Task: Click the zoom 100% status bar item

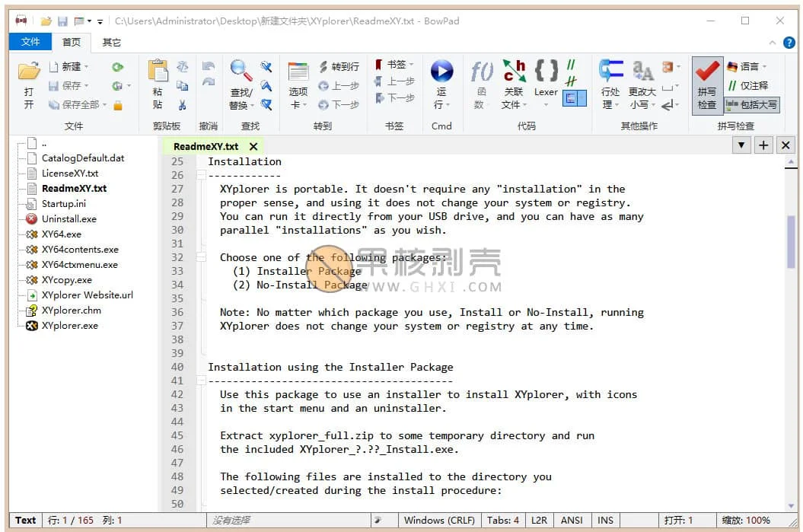Action: (x=746, y=521)
